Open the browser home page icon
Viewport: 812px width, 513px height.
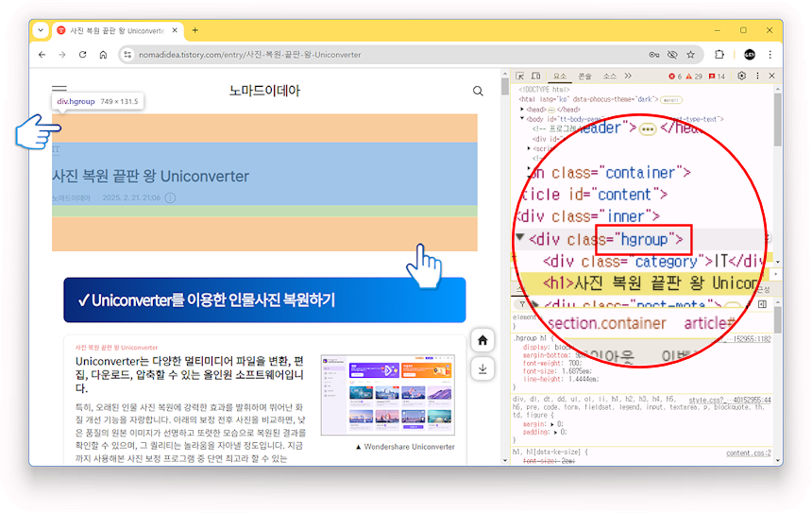point(103,55)
